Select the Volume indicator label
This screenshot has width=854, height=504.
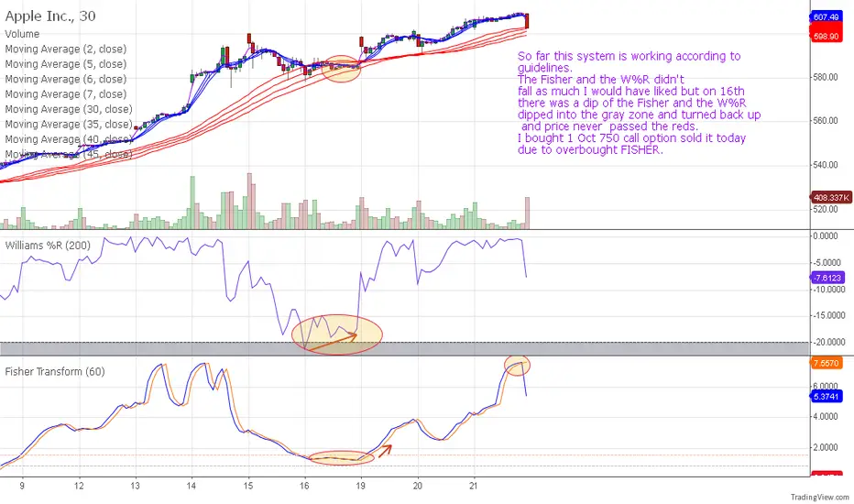pyautogui.click(x=22, y=34)
